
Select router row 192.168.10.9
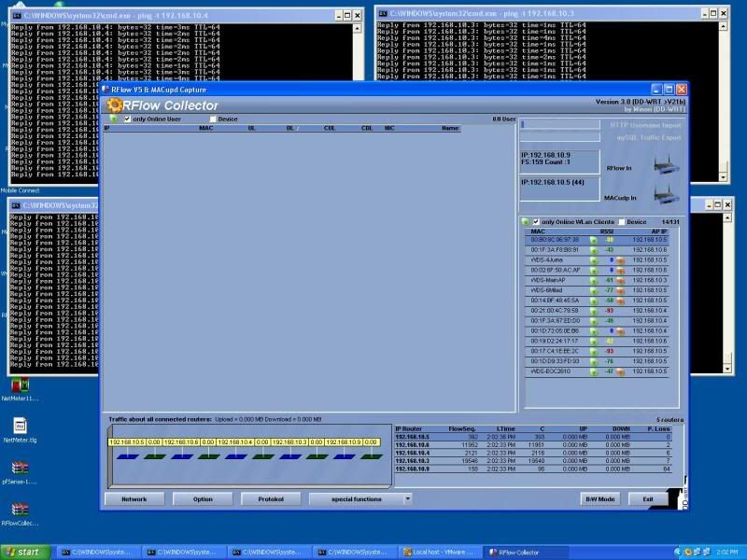click(x=533, y=469)
